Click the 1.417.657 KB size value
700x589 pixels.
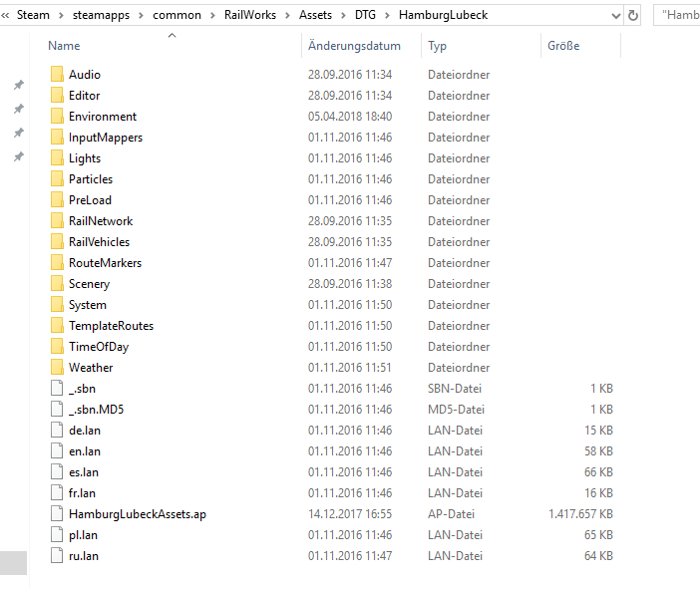pyautogui.click(x=580, y=514)
